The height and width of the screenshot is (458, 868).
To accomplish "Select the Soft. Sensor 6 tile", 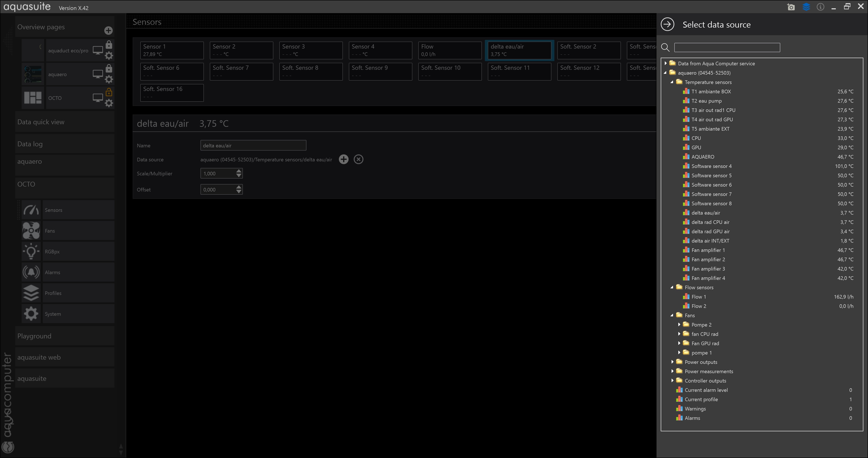I will 172,71.
